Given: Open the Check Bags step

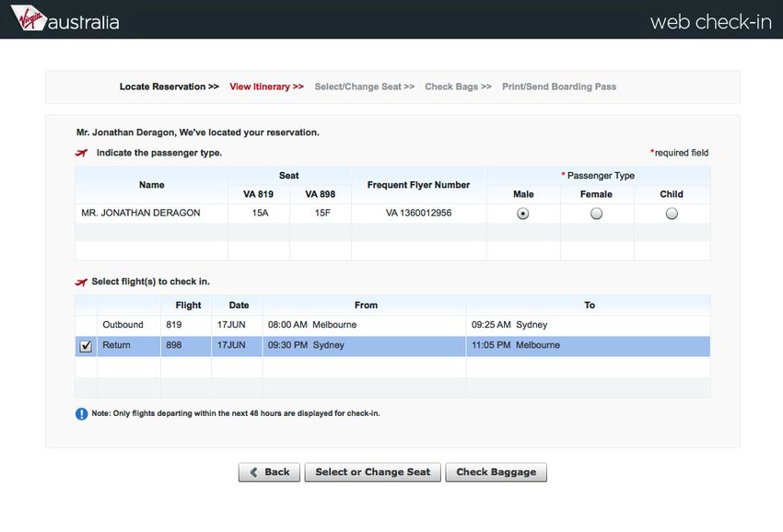Looking at the screenshot, I should (458, 87).
